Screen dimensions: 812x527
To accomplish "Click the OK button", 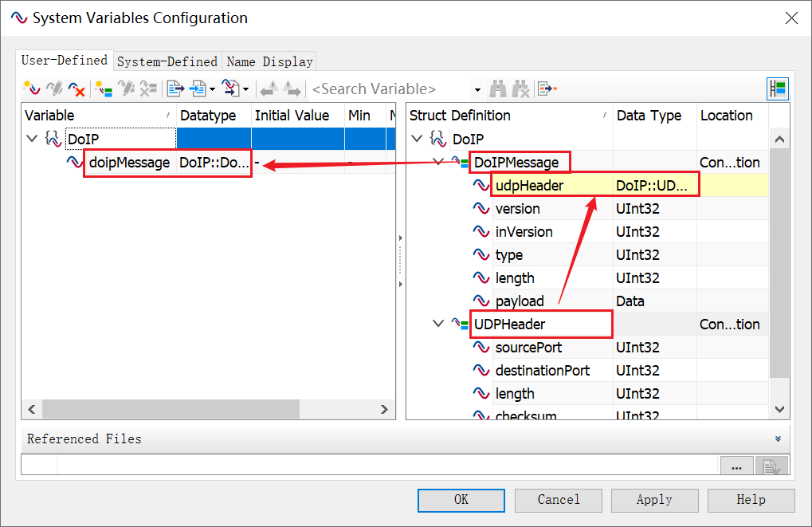I will click(x=461, y=500).
